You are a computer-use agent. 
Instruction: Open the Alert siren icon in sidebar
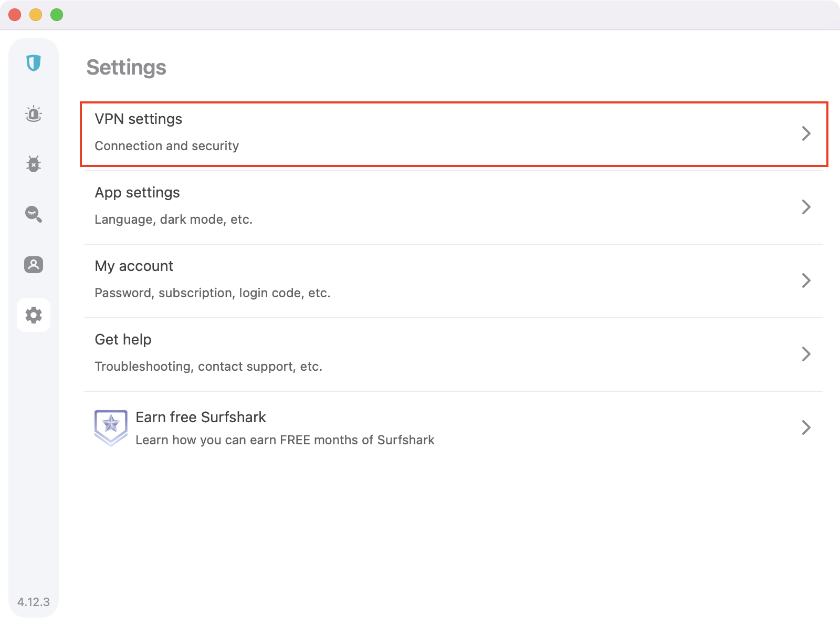[x=34, y=113]
